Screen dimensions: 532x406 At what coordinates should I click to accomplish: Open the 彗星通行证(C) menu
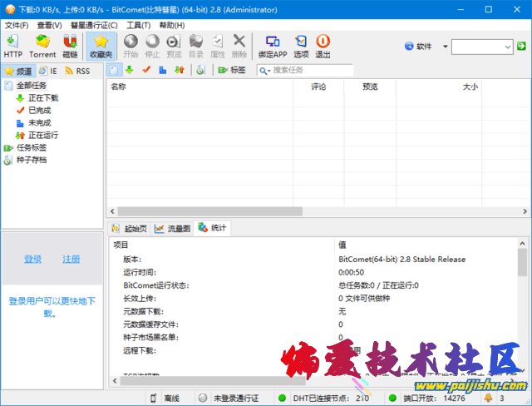(x=94, y=26)
